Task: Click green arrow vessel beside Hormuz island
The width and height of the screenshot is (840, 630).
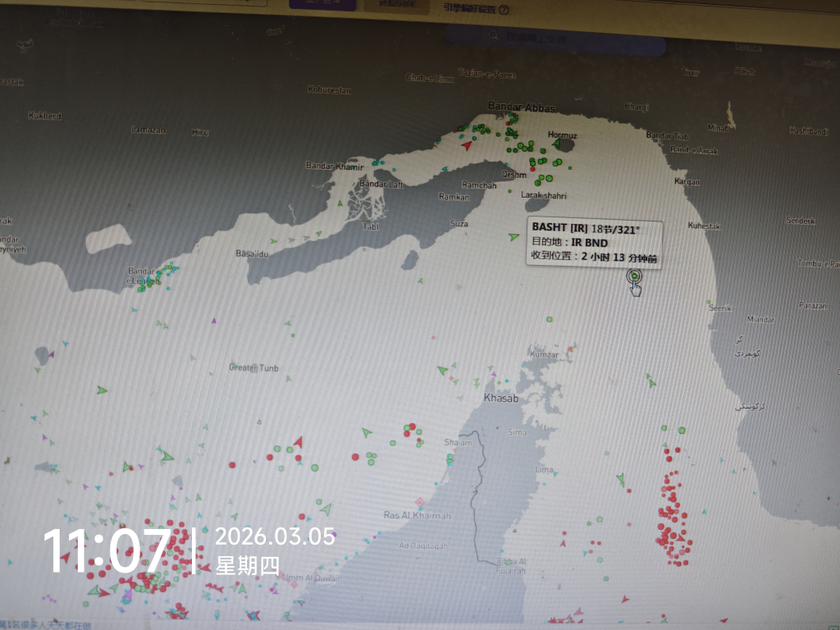Action: click(556, 144)
